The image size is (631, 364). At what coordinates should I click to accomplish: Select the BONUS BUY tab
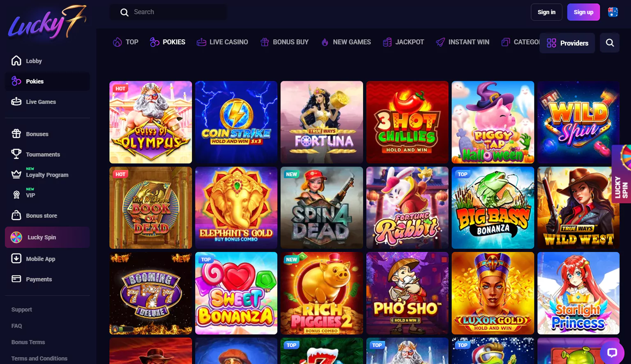[x=284, y=42]
